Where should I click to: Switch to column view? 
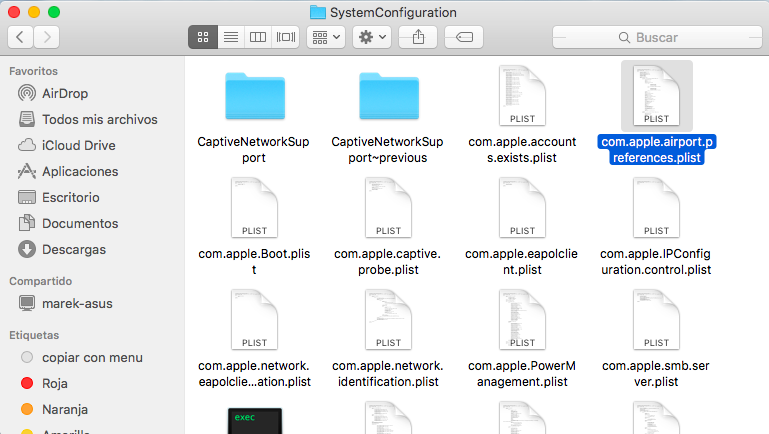coord(258,37)
